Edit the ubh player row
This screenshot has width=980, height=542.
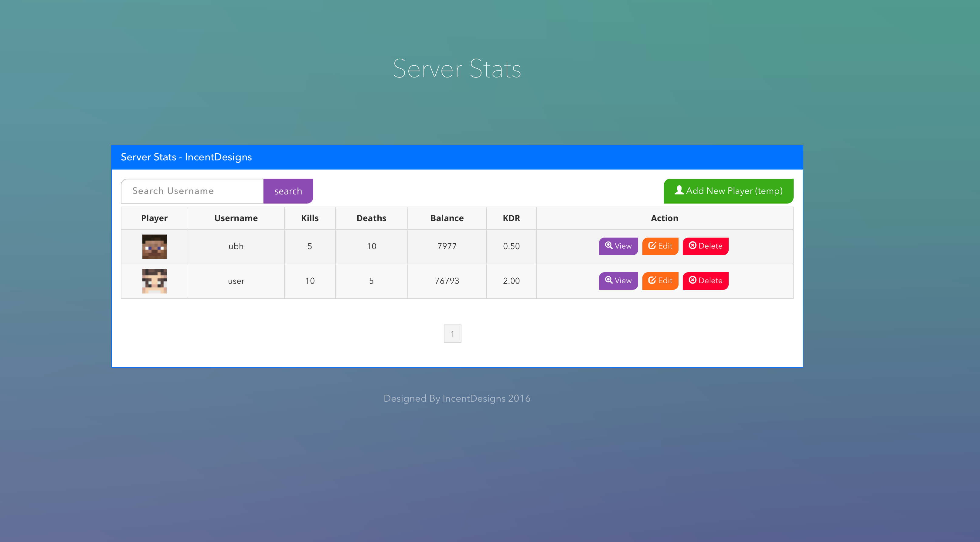(x=660, y=246)
